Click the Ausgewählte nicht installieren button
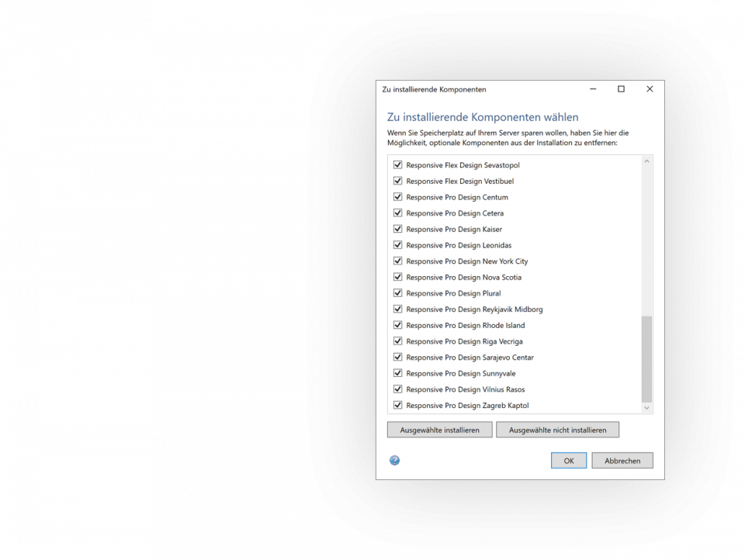Screen dimensions: 745x560 tap(557, 429)
